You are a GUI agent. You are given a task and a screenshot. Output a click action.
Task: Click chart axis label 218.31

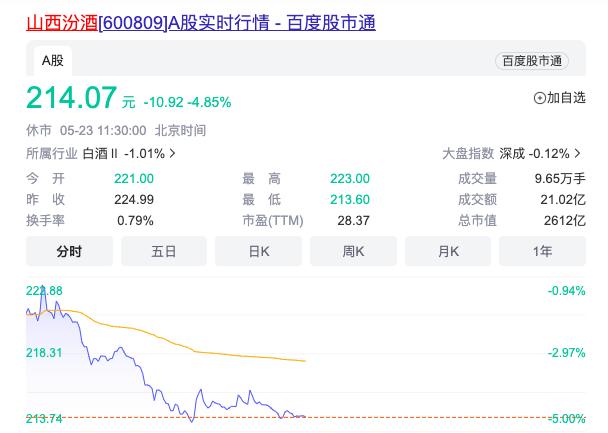tap(44, 353)
